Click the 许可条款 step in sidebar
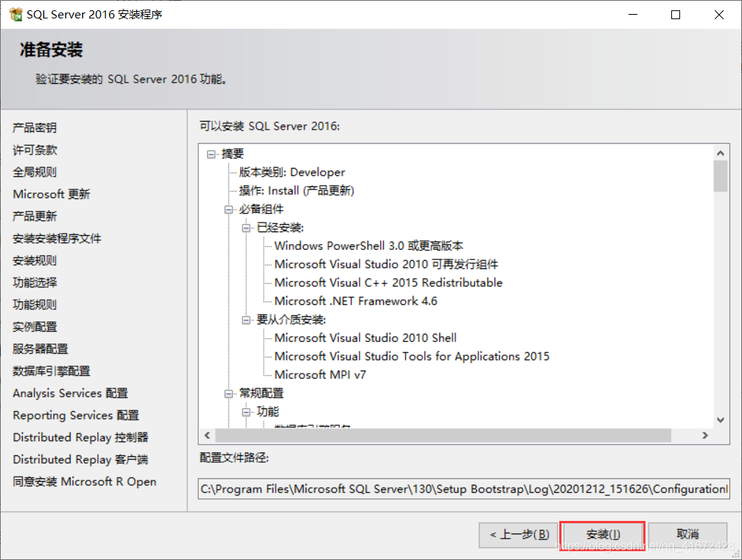Screen dimensions: 742x560 [x=35, y=150]
